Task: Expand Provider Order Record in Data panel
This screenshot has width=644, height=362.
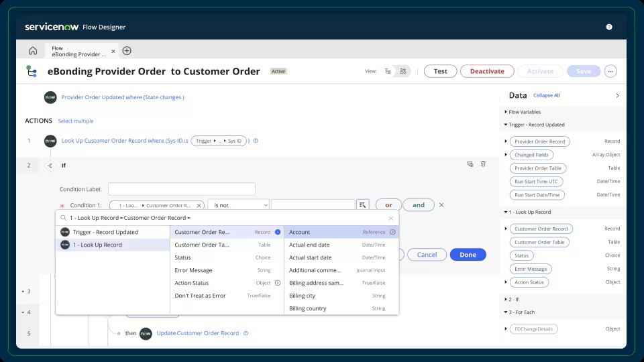Action: click(x=506, y=141)
